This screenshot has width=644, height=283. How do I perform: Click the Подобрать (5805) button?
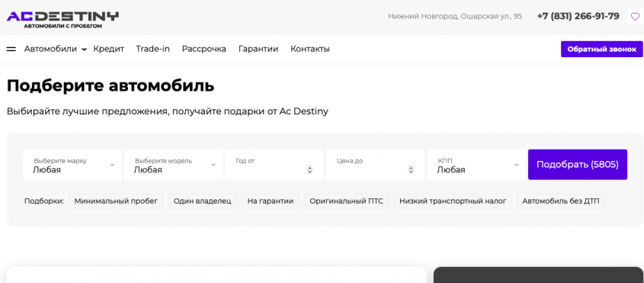coord(578,165)
